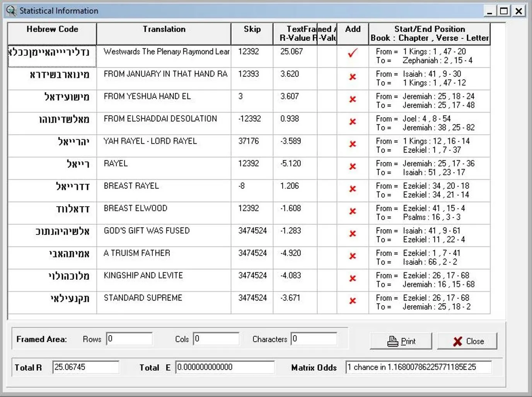Select translation 'Westwards The Plenary Raymond Lear'

point(167,51)
